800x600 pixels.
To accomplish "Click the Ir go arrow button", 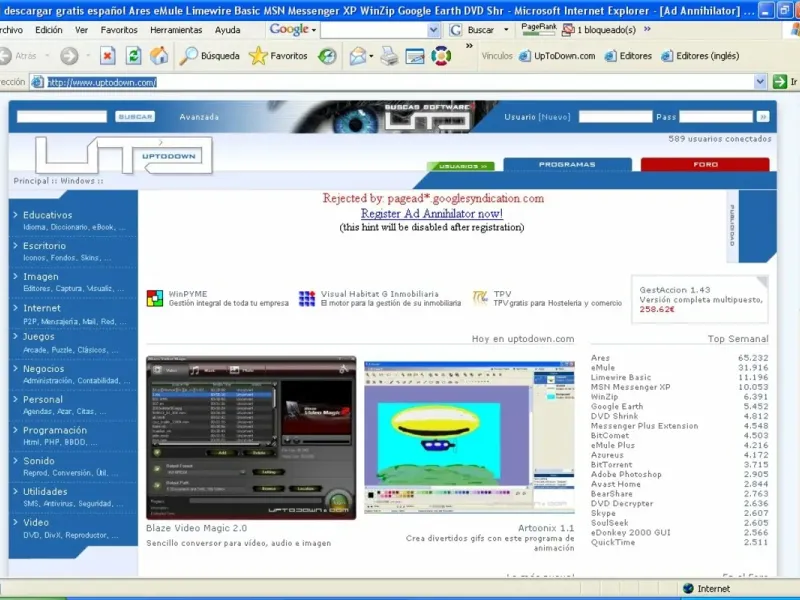I will pyautogui.click(x=780, y=82).
